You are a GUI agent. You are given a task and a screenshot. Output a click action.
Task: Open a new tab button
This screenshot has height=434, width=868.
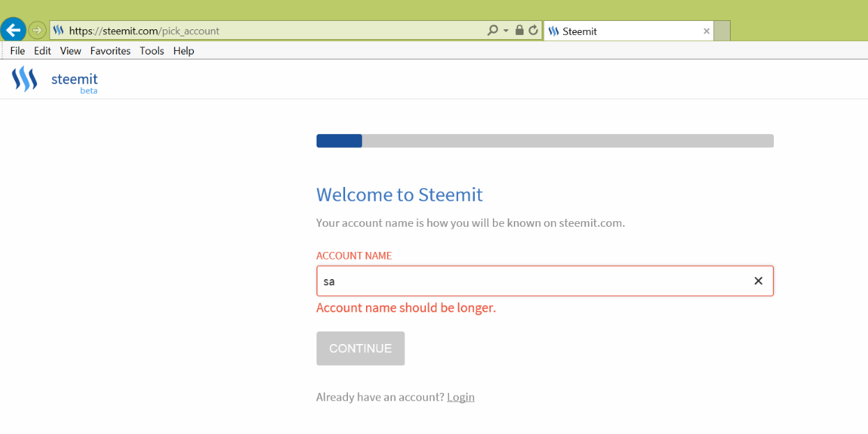722,31
